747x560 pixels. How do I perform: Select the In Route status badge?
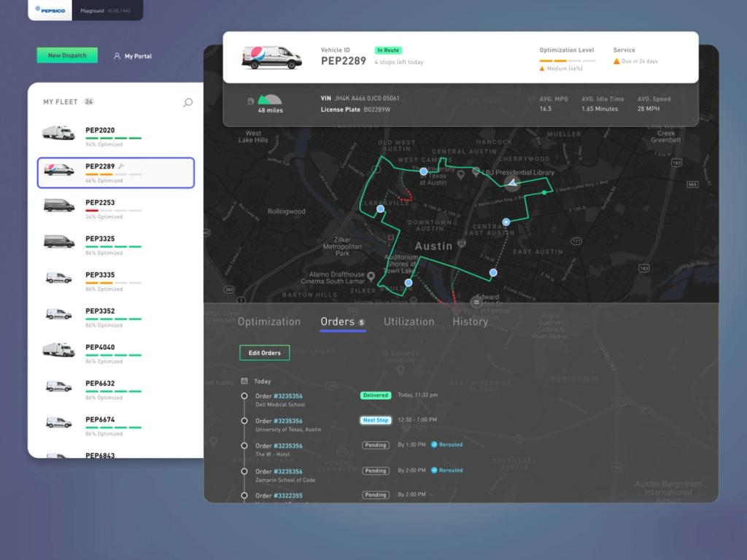pos(388,50)
